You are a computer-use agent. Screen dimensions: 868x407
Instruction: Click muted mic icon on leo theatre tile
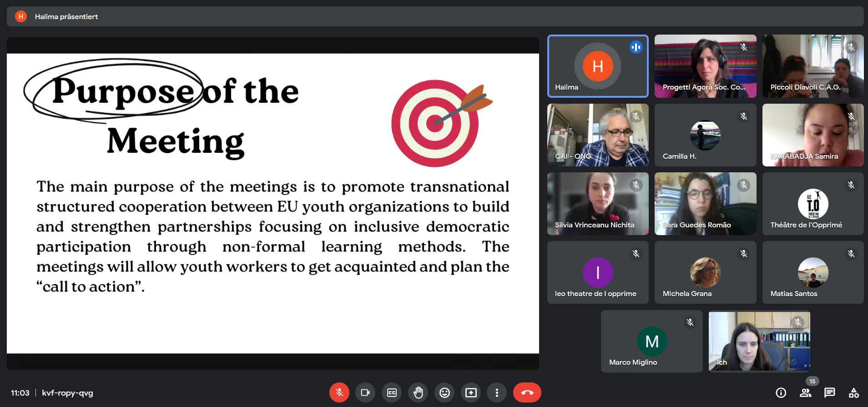pyautogui.click(x=636, y=254)
